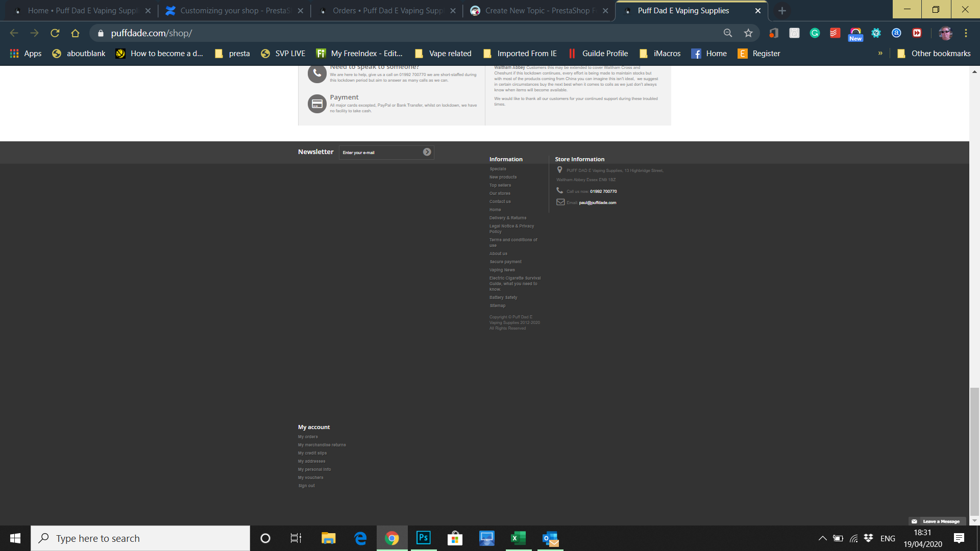Viewport: 980px width, 551px height.
Task: Open the Delivery & Returns footer link
Action: 507,218
